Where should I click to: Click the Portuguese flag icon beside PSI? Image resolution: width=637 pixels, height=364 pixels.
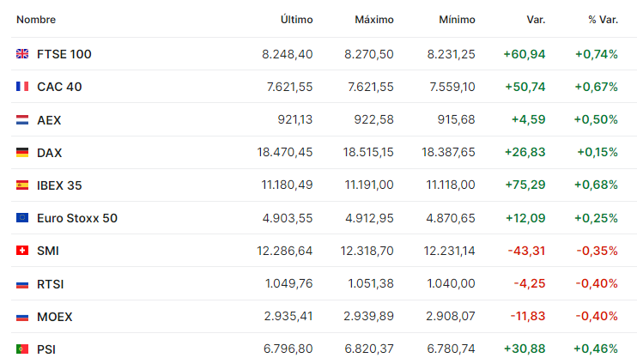[x=22, y=349]
